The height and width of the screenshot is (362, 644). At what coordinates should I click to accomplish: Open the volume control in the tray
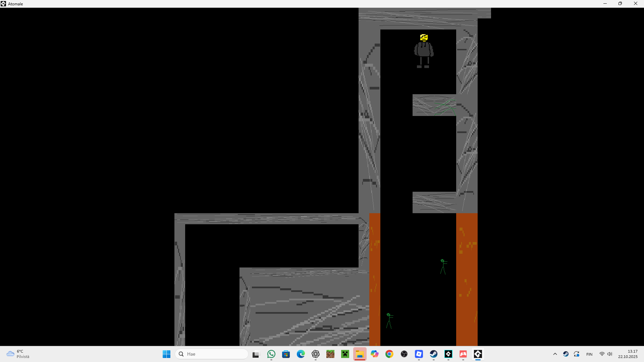(610, 354)
